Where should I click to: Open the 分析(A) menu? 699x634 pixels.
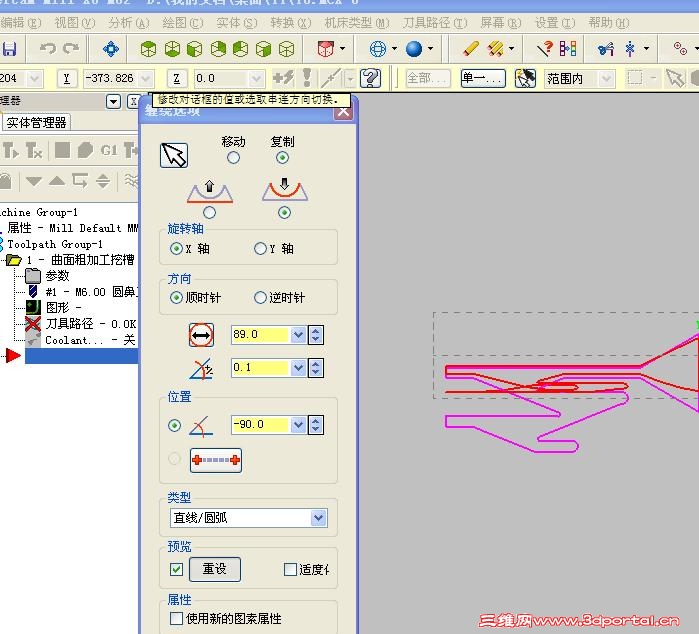point(129,23)
